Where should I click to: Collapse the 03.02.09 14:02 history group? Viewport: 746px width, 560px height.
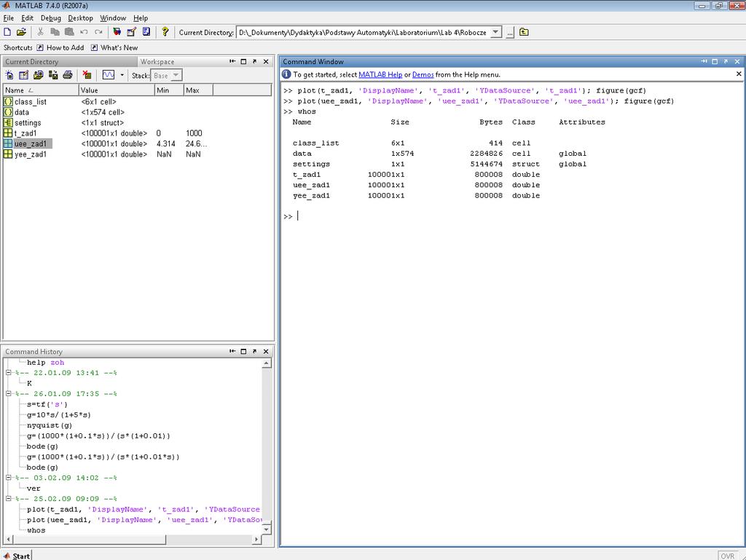9,478
